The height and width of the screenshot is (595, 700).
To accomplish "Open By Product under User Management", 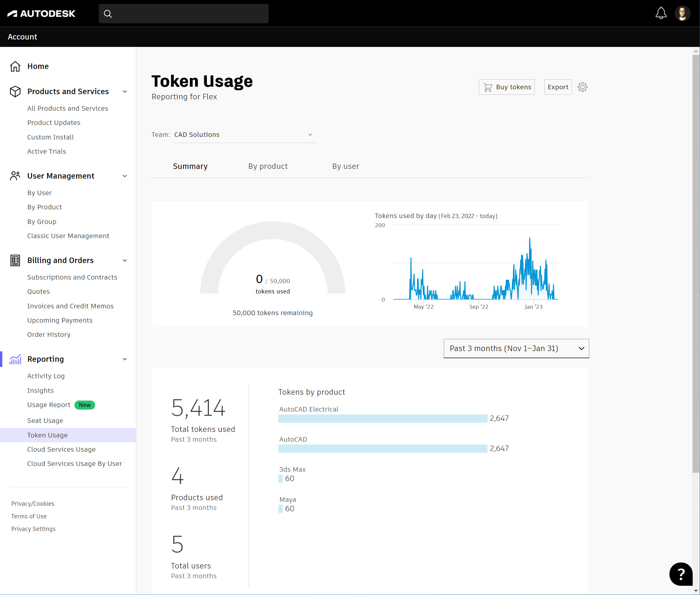I will 45,207.
